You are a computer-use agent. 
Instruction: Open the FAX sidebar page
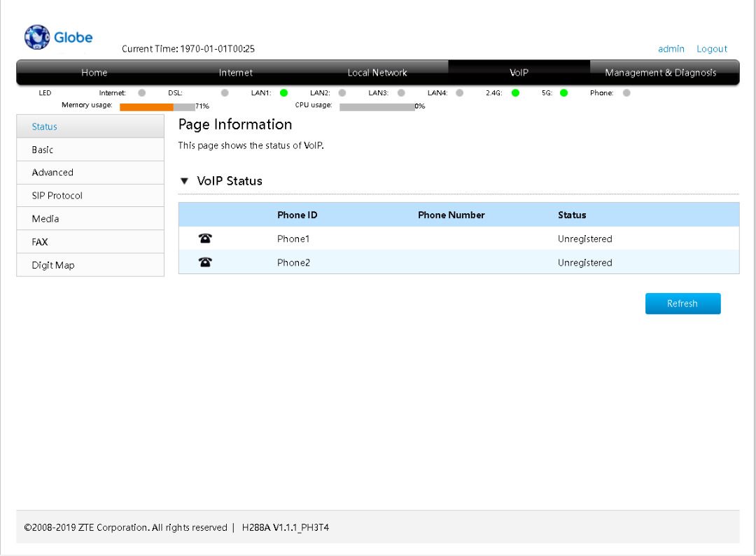(40, 242)
